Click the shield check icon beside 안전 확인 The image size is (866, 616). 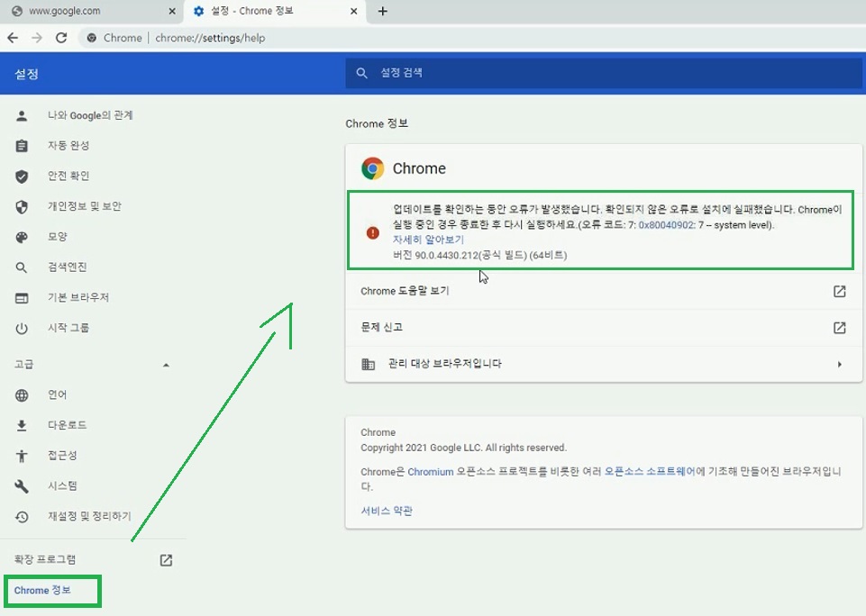22,177
